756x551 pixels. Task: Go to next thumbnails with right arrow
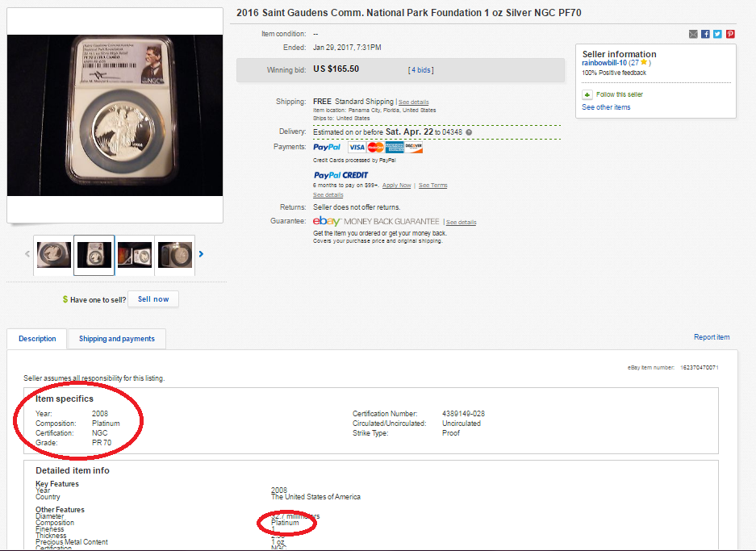[201, 254]
